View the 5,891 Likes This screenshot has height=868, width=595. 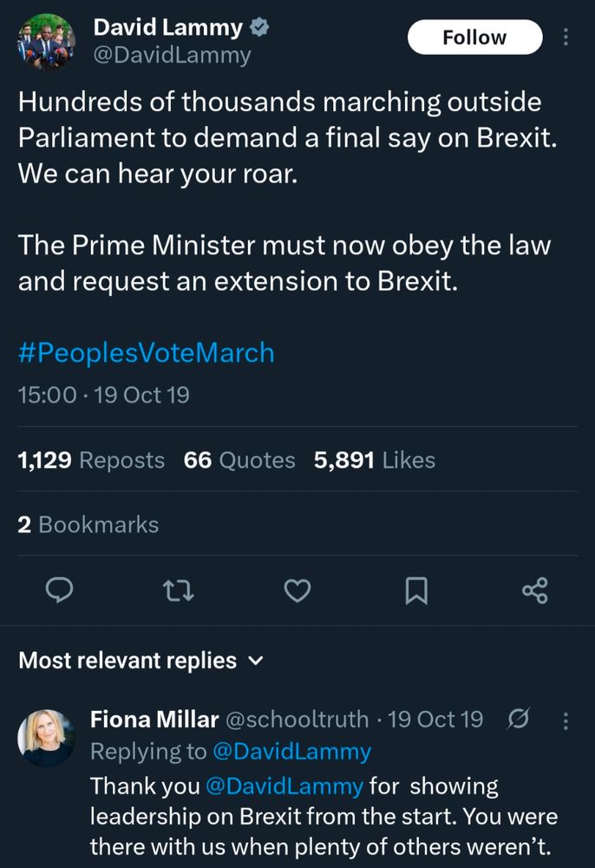[x=375, y=460]
